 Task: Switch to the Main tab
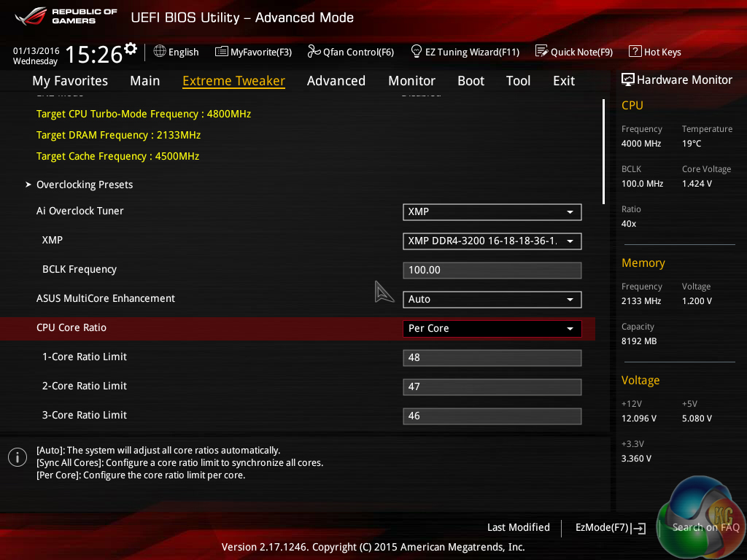[x=145, y=81]
